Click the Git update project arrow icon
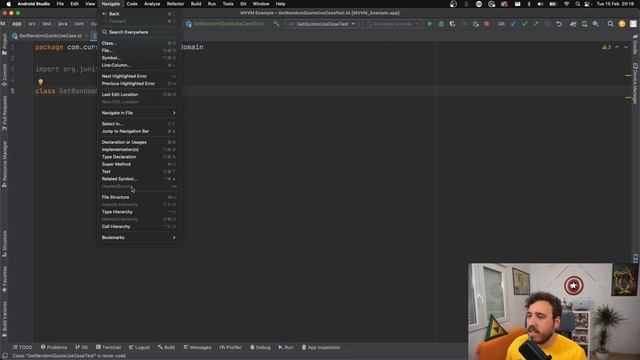 pyautogui.click(x=513, y=24)
